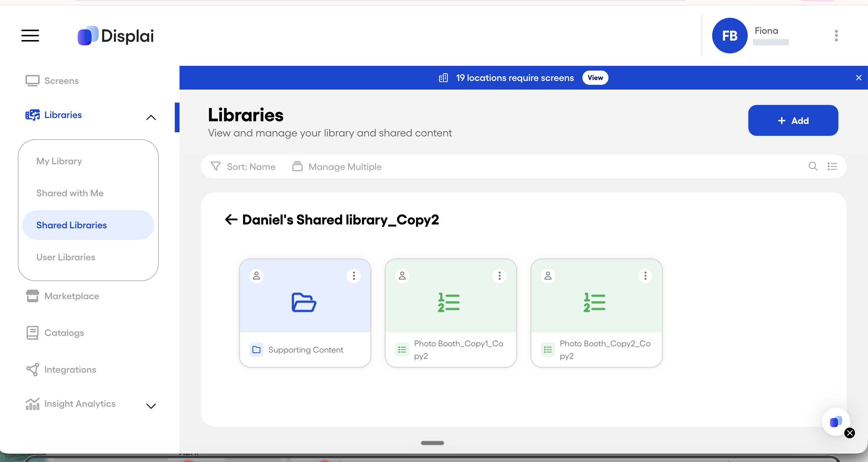Screen dimensions: 868x462
Task: Go to Screens in the sidebar
Action: (52, 81)
